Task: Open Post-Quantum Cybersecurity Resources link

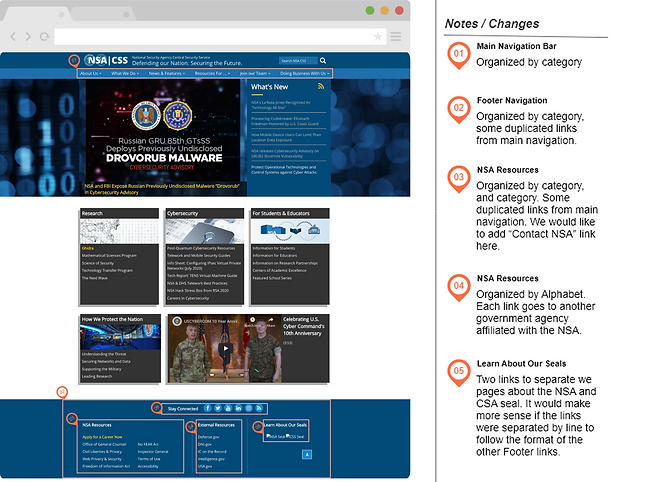Action: [201, 248]
